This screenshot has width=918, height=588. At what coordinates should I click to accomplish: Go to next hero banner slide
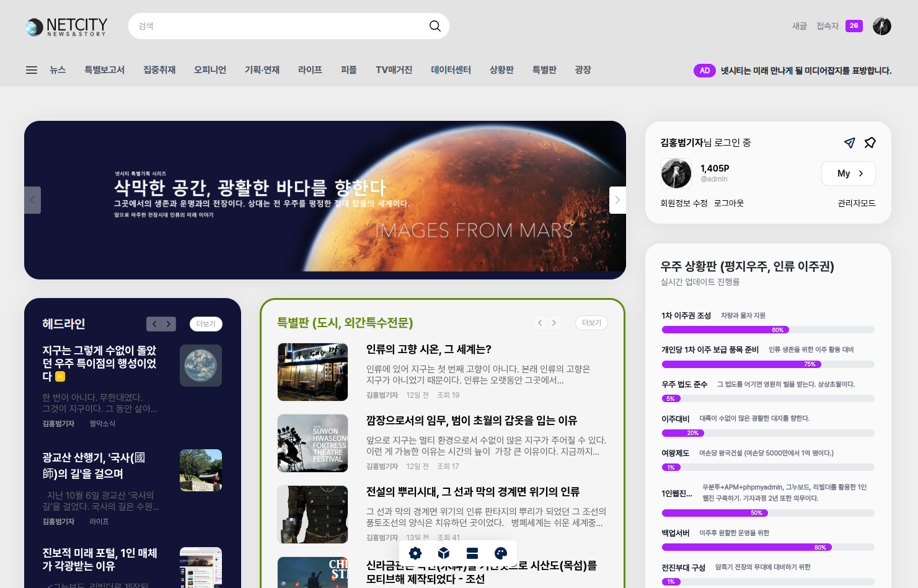617,200
